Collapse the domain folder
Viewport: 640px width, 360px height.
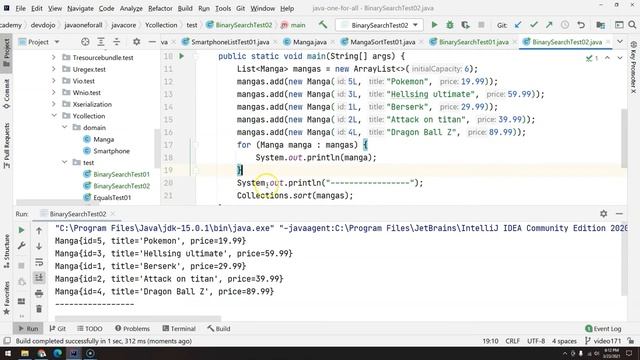point(64,127)
